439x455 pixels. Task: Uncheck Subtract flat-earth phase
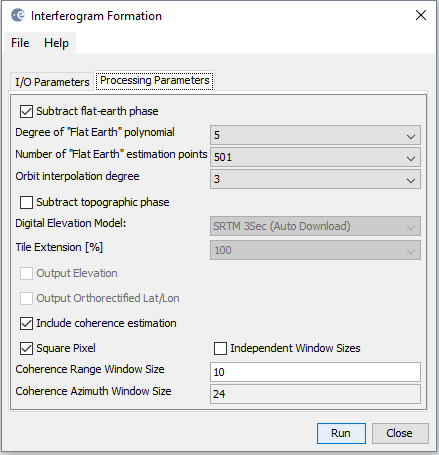pyautogui.click(x=26, y=111)
